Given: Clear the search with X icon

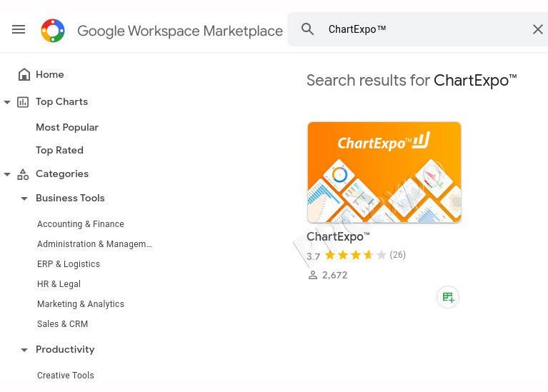Looking at the screenshot, I should 538,29.
